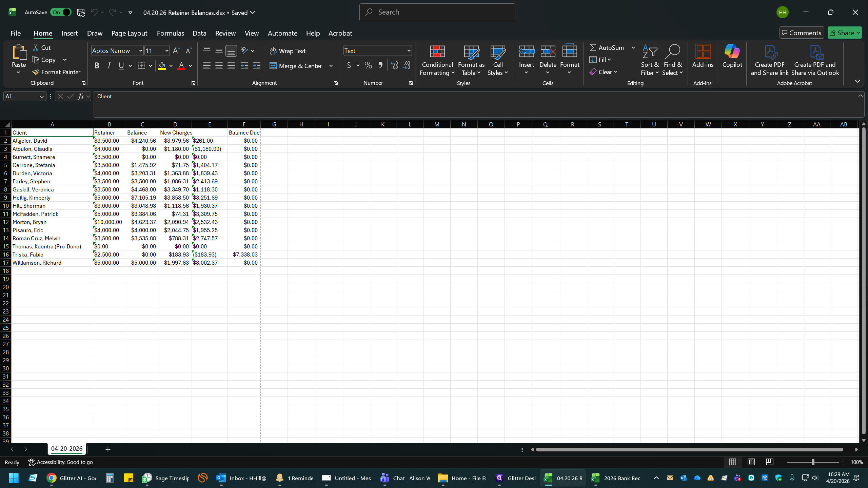Open the Comments pane button
Screen dimensions: 868x488
pos(802,33)
